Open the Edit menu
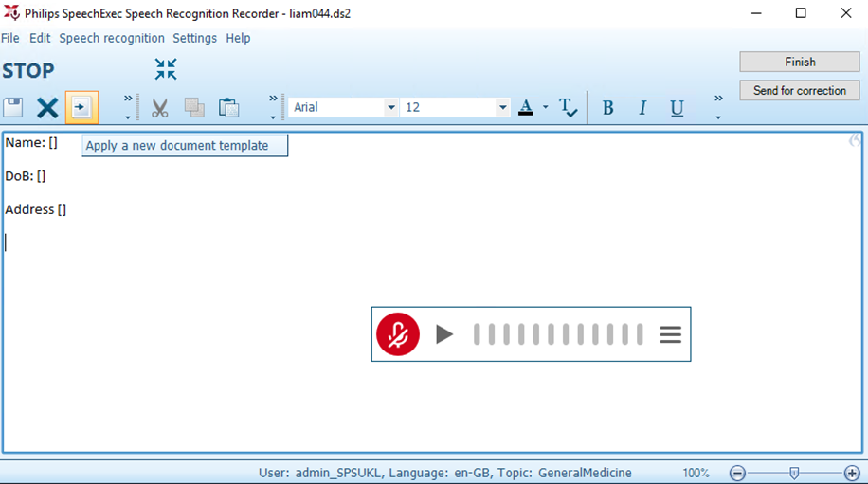Screen dimensions: 868x484 [40, 38]
